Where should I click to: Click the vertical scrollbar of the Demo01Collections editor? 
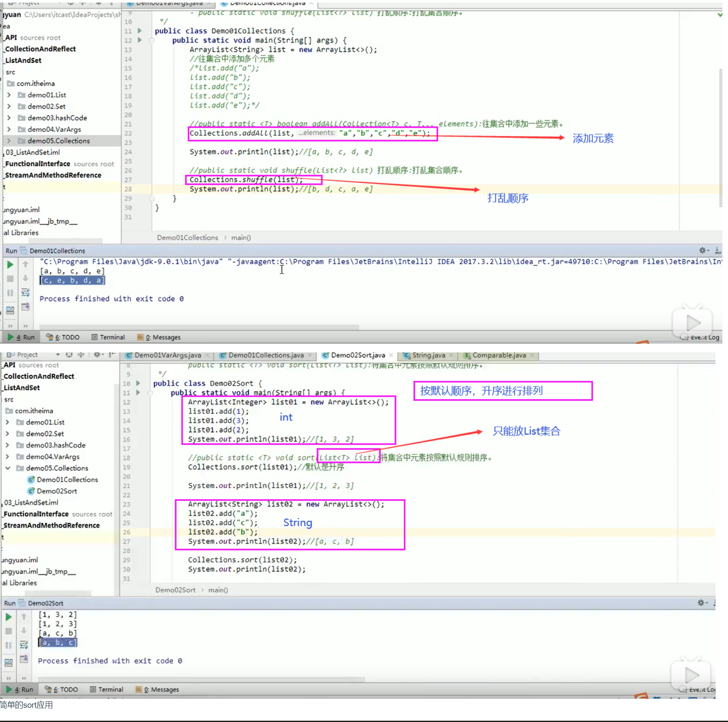point(720,138)
